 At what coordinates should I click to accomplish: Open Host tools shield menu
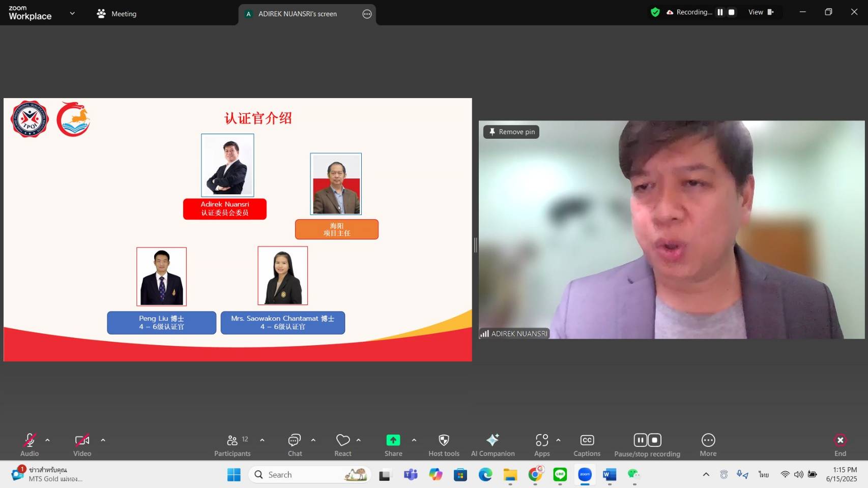[x=444, y=445]
